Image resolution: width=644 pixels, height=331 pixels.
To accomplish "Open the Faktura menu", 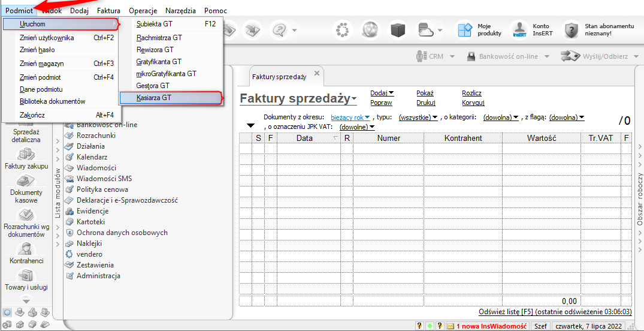I will point(108,11).
